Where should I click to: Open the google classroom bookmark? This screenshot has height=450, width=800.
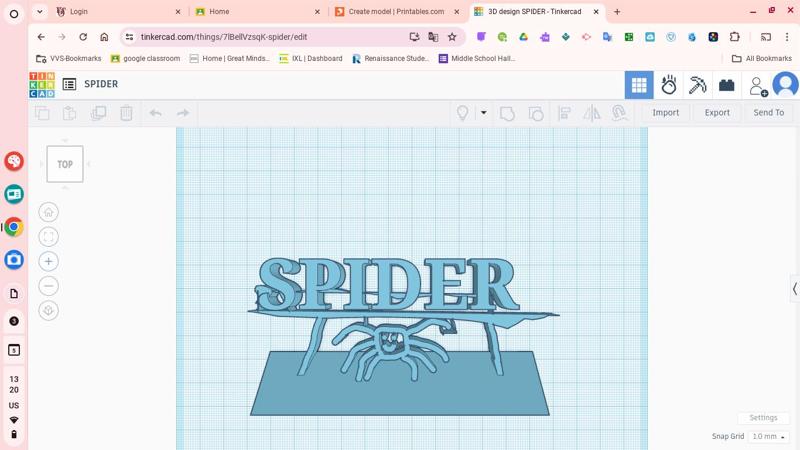click(x=145, y=59)
